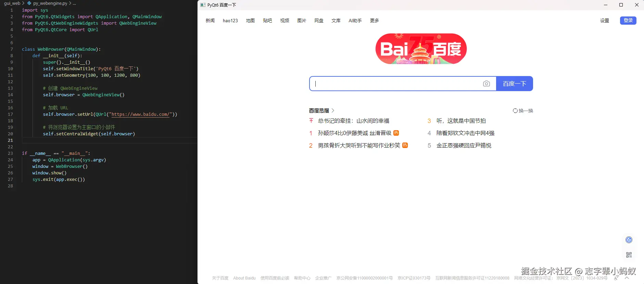The image size is (644, 284).
Task: Click the top-pinned arrow icon in hot list
Action: pos(311,121)
